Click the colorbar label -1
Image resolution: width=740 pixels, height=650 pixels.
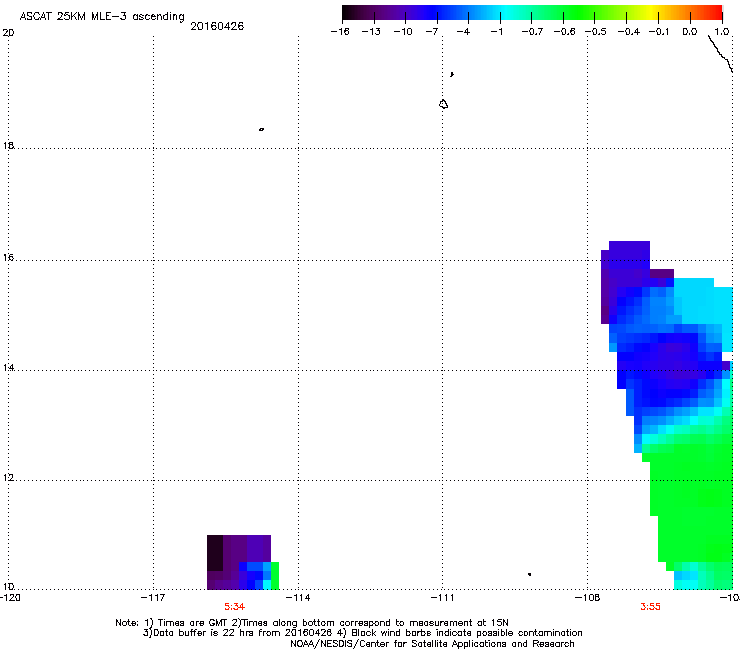pyautogui.click(x=496, y=32)
